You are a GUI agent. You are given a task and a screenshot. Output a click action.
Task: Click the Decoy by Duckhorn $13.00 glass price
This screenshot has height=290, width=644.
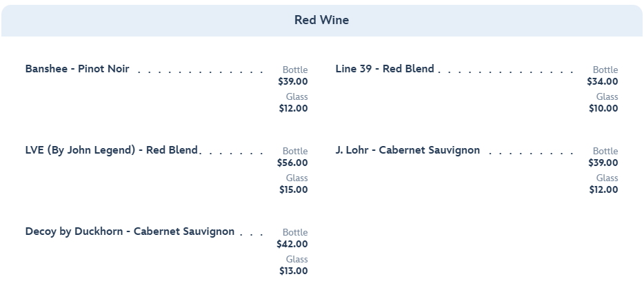click(293, 271)
